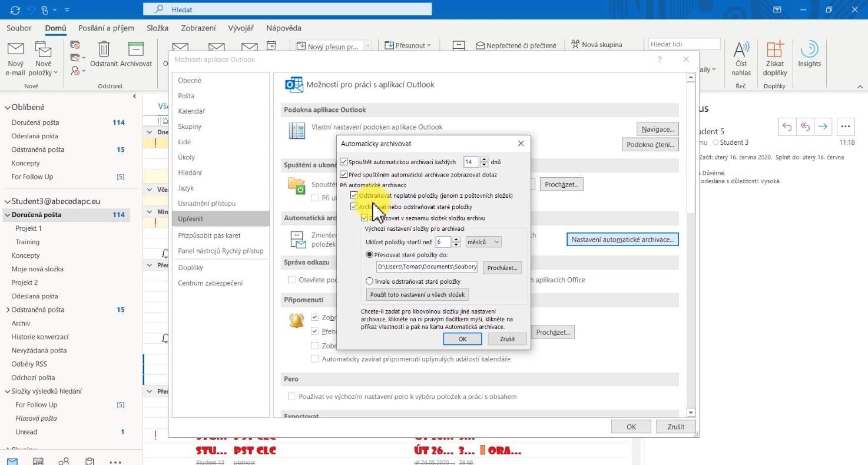Click the Send/Receive sync icon in title bar

[15, 10]
